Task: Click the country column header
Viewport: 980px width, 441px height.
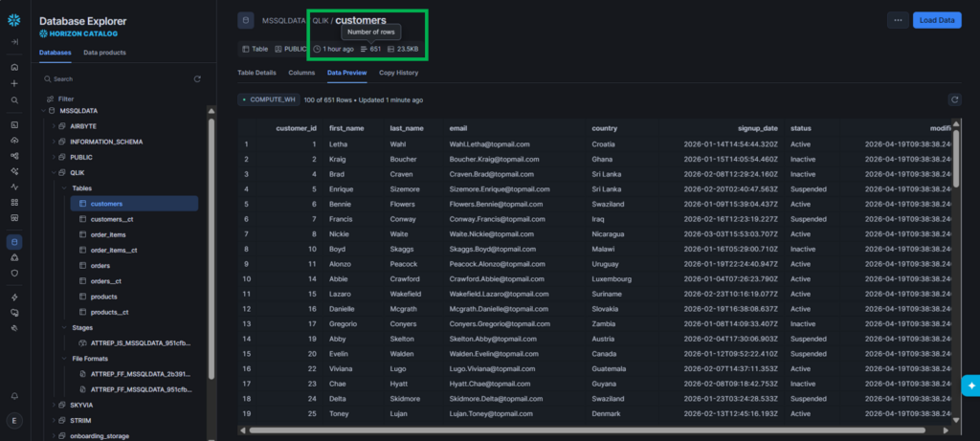Action: 605,128
